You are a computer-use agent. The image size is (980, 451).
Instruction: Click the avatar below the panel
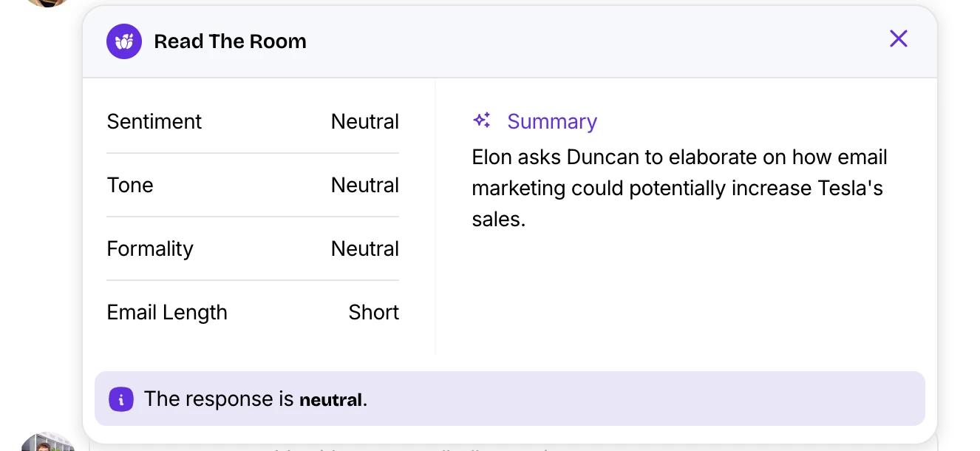click(x=47, y=442)
